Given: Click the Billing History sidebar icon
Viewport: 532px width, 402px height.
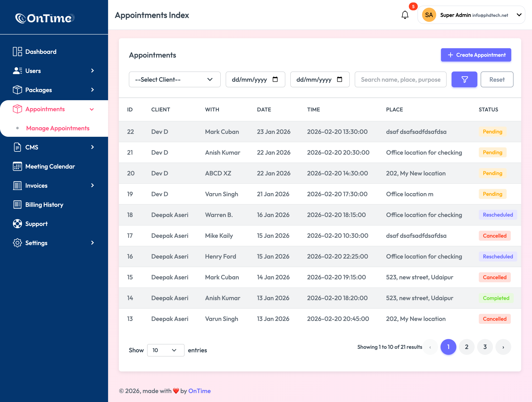Looking at the screenshot, I should point(17,205).
